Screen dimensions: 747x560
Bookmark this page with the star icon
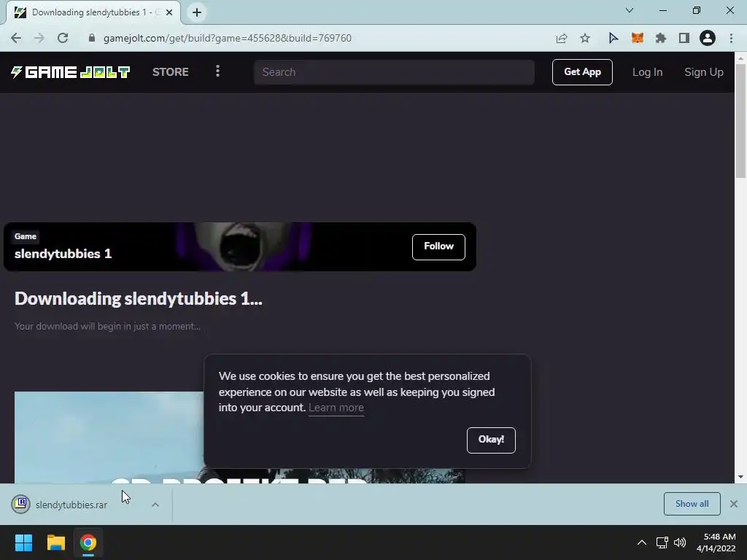click(x=585, y=38)
